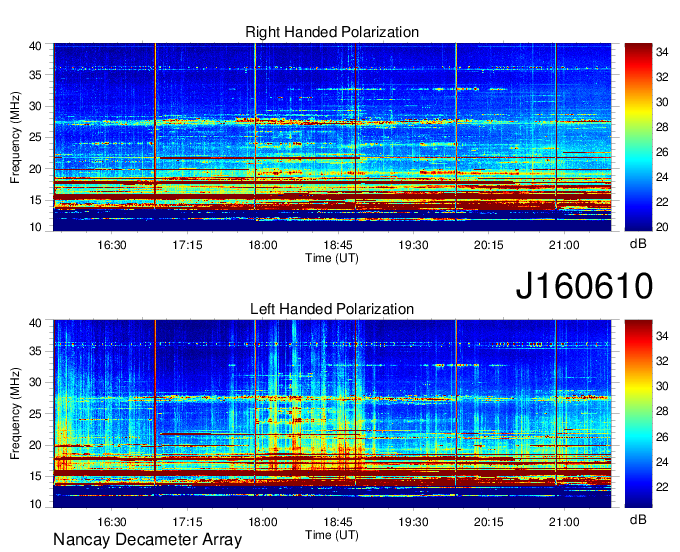Click 30 value on Right Handed colorbar
Screen dimensions: 680x552
coord(662,102)
